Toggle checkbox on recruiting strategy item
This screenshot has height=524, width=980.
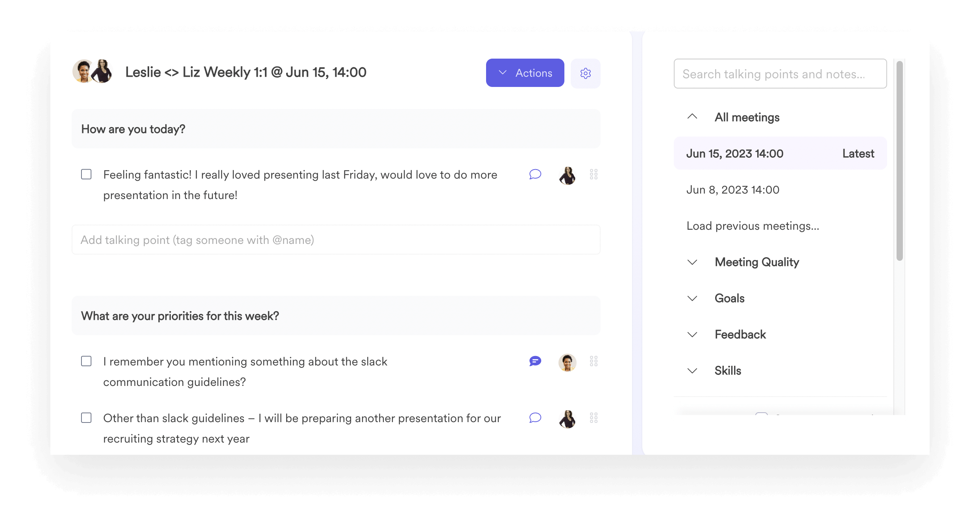87,418
